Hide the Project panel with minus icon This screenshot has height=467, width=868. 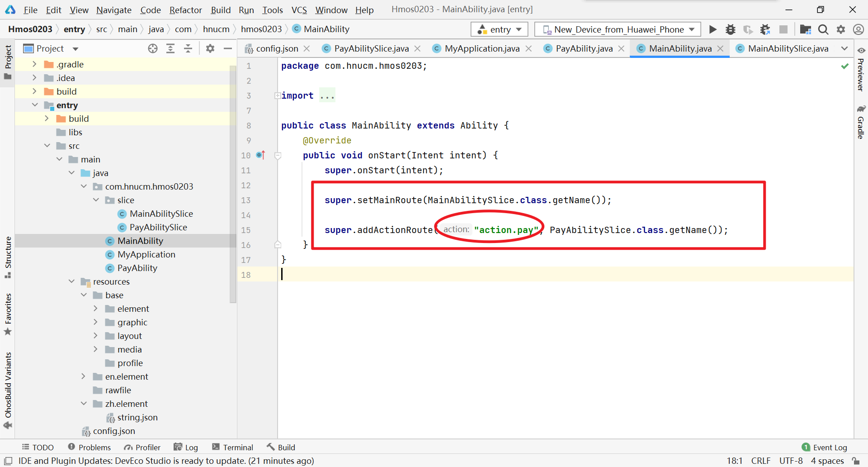click(x=228, y=48)
